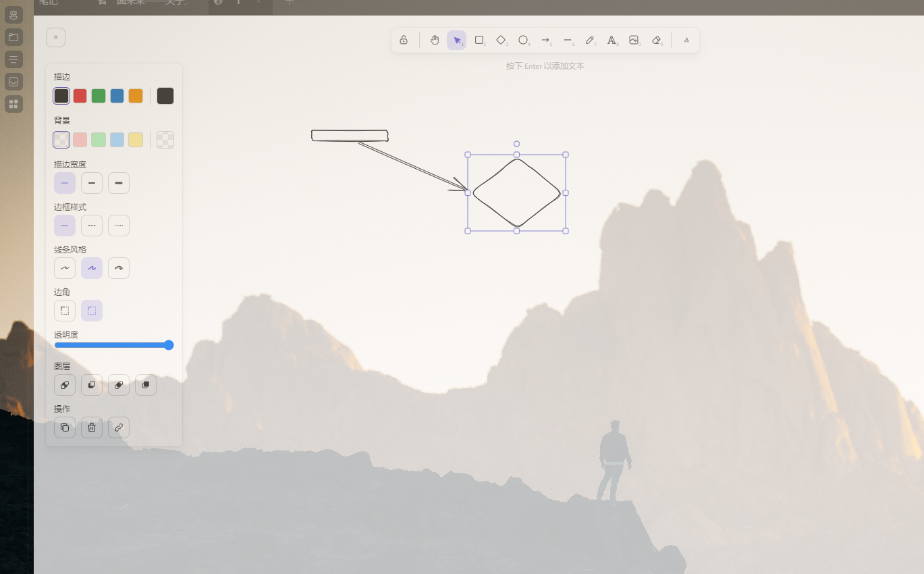Select the Rectangle tool in the toolbar
This screenshot has height=574, width=924.
coord(479,41)
